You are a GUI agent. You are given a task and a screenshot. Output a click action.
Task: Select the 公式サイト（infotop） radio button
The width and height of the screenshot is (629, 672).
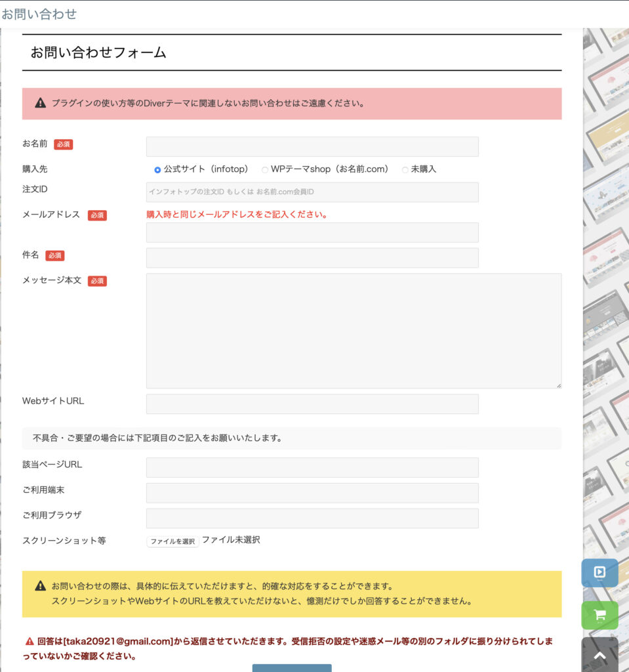point(157,170)
